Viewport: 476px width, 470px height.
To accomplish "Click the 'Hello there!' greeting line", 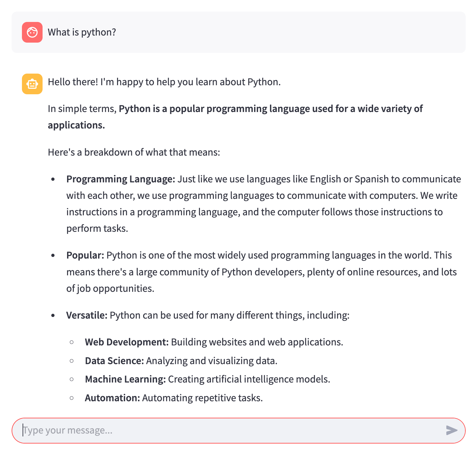I will [x=164, y=82].
